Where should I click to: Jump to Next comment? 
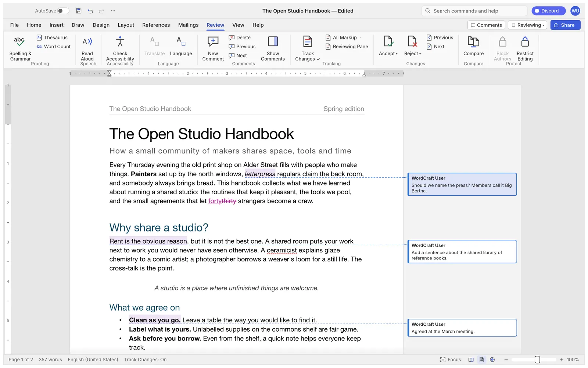click(x=238, y=56)
